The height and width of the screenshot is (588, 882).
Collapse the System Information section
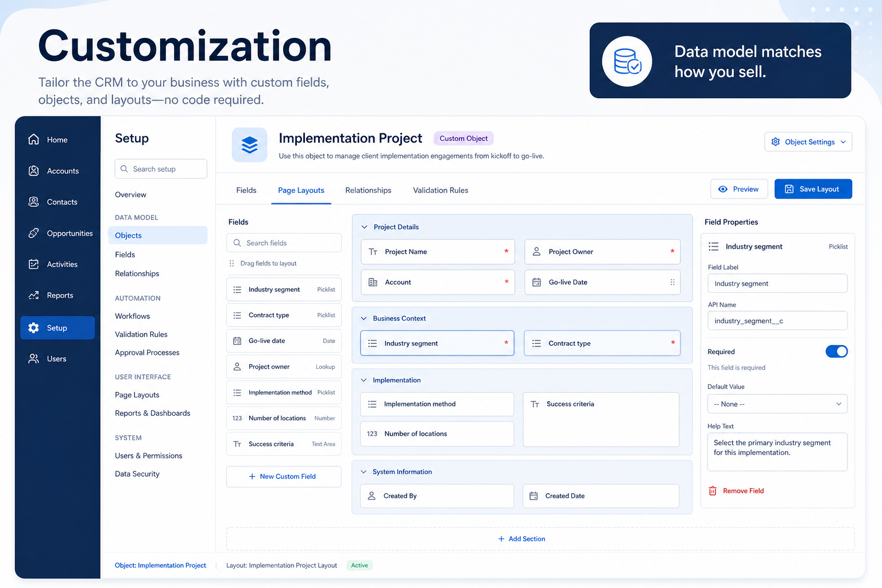click(x=363, y=471)
